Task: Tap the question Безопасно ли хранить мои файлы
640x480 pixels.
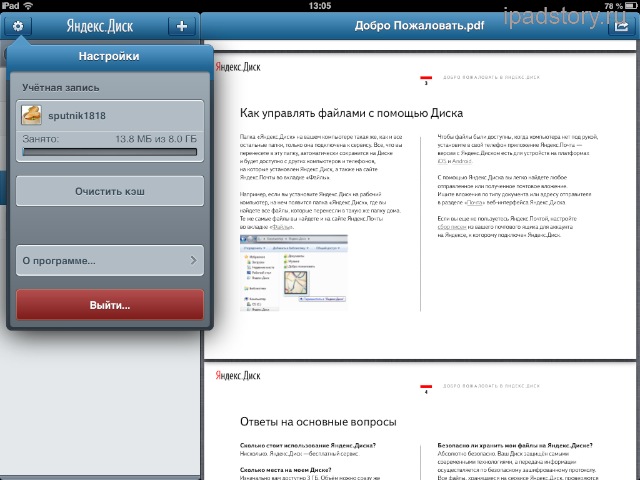Action: coord(515,445)
